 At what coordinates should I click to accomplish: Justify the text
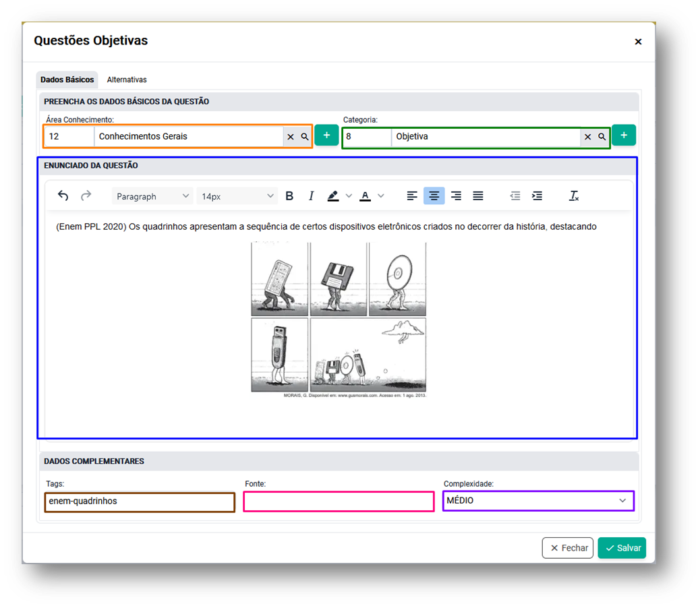(x=477, y=196)
